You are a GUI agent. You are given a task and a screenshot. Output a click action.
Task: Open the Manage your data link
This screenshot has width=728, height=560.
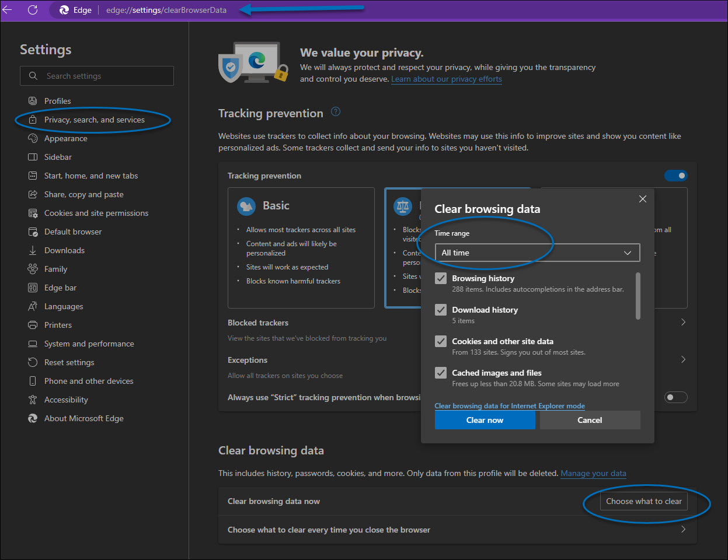(593, 474)
